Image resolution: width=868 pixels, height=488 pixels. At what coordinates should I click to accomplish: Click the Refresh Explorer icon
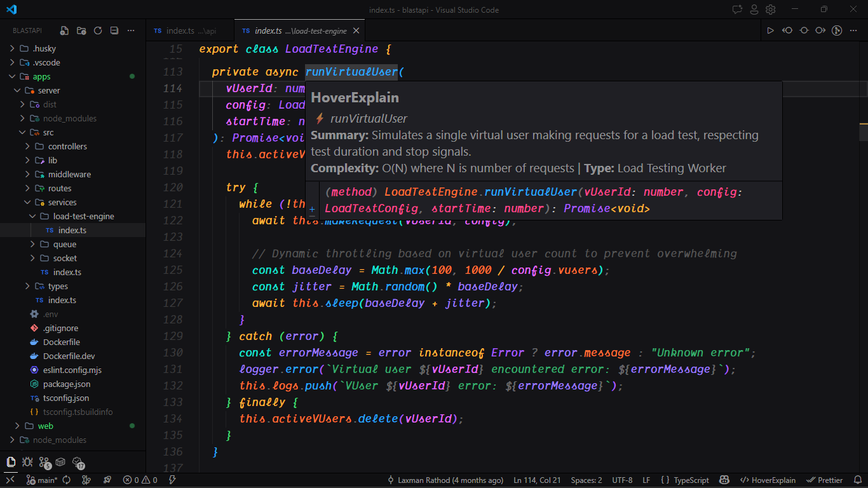(x=98, y=30)
